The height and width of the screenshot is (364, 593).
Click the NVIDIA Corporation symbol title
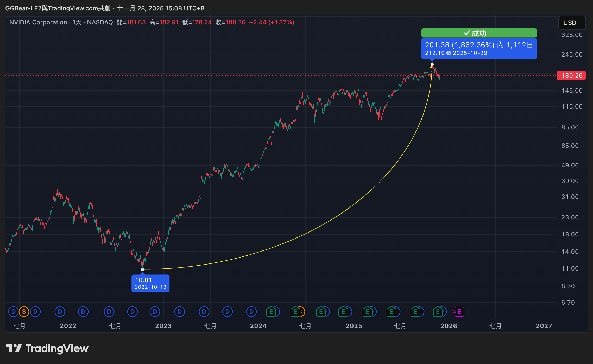38,22
